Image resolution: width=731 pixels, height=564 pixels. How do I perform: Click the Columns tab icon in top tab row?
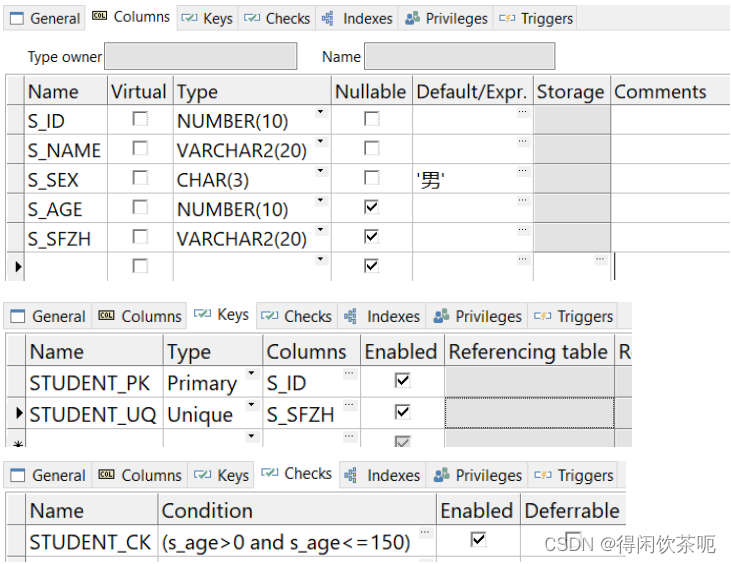coord(99,16)
